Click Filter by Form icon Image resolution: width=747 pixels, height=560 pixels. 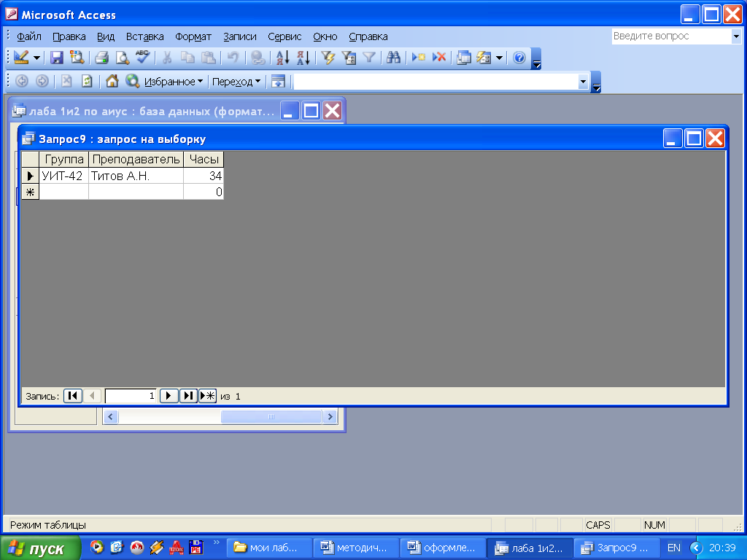point(349,58)
